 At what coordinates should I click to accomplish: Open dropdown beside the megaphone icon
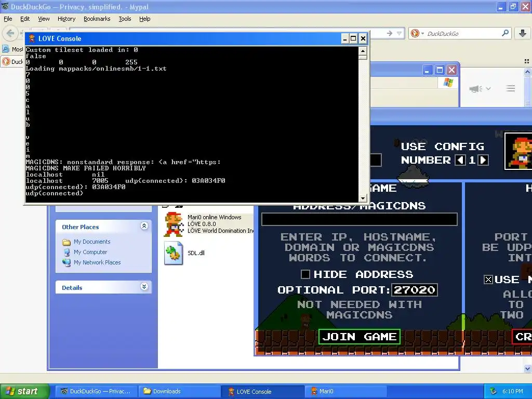coord(488,89)
